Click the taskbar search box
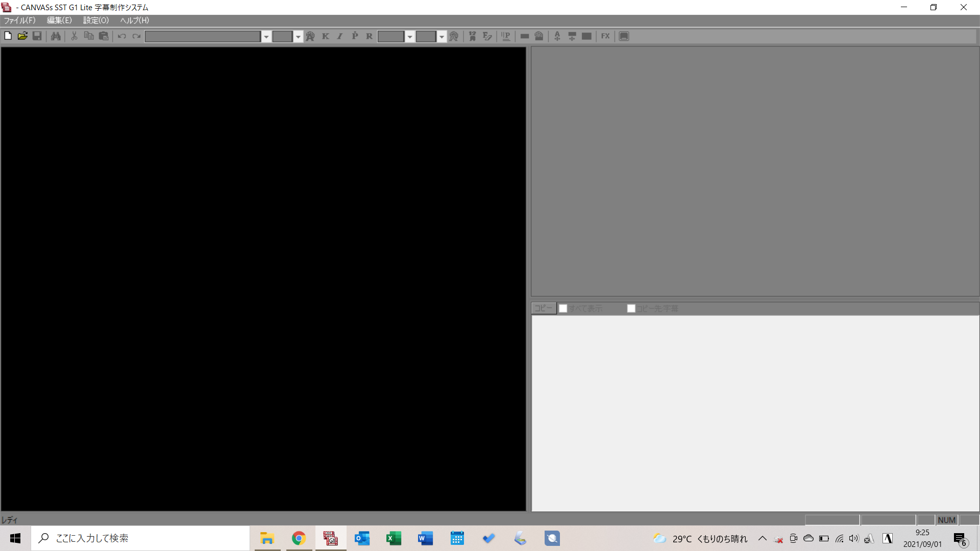The image size is (980, 551). click(140, 538)
